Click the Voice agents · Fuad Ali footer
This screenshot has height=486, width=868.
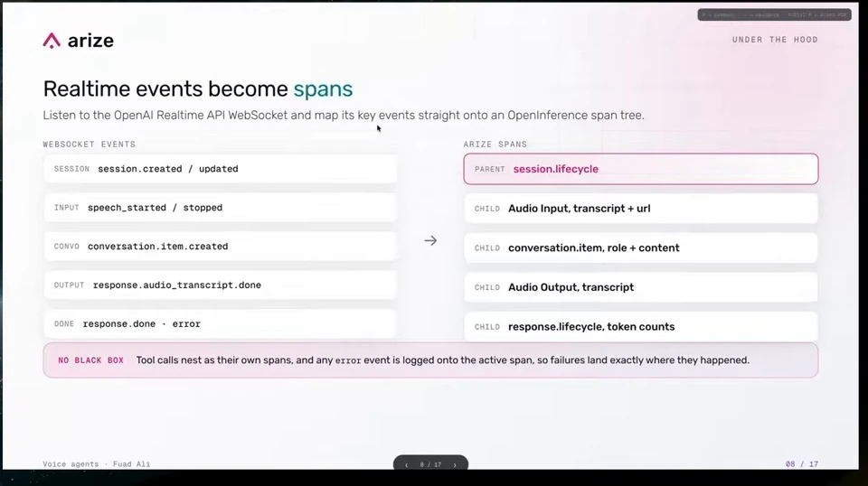pos(97,464)
